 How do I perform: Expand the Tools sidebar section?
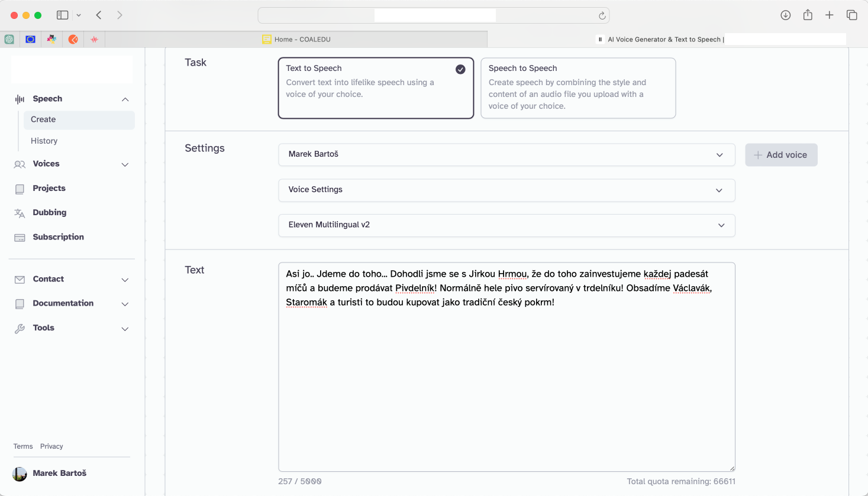pos(125,329)
